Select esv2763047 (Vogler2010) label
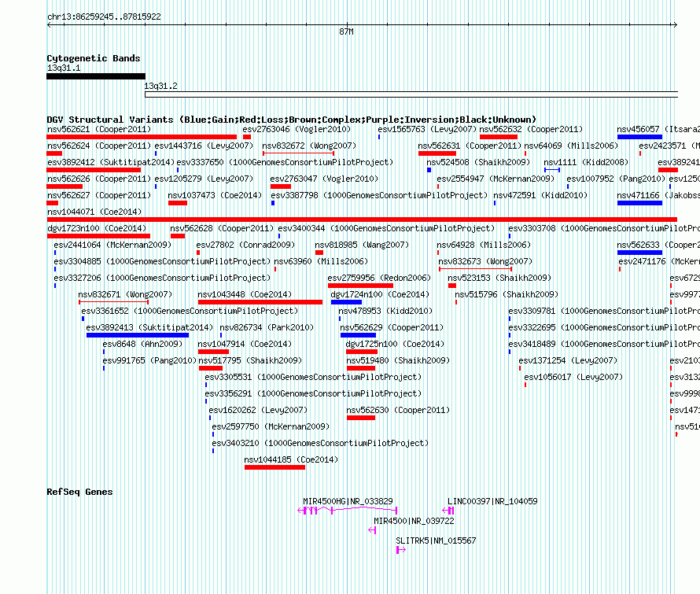 [324, 179]
